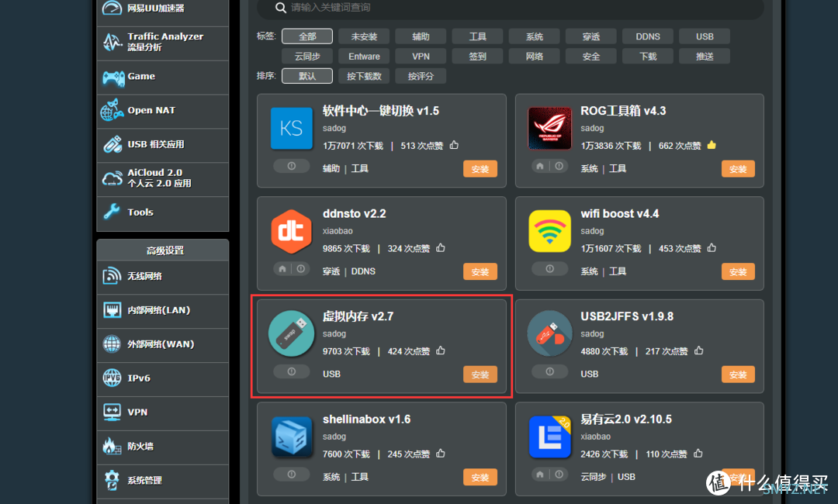Filter by the 下载 tag
The image size is (838, 504).
coord(648,56)
